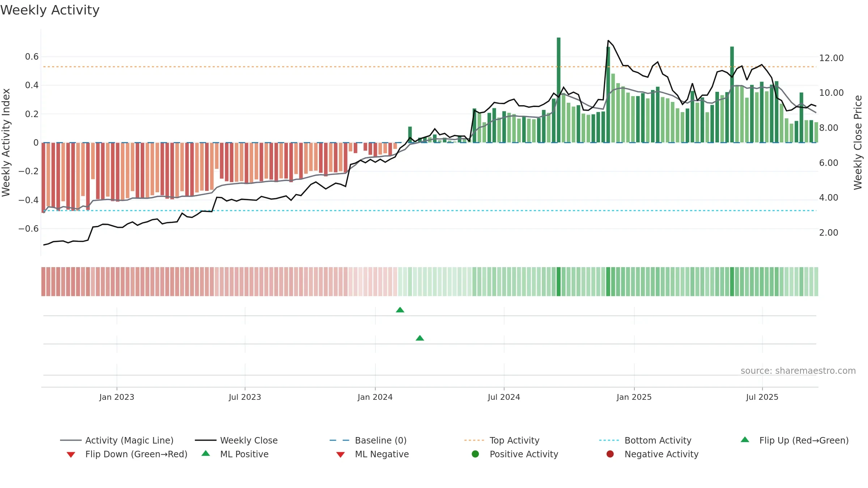The height and width of the screenshot is (488, 868).
Task: Click the second green triangle marker near Mar 2024
Action: (420, 338)
